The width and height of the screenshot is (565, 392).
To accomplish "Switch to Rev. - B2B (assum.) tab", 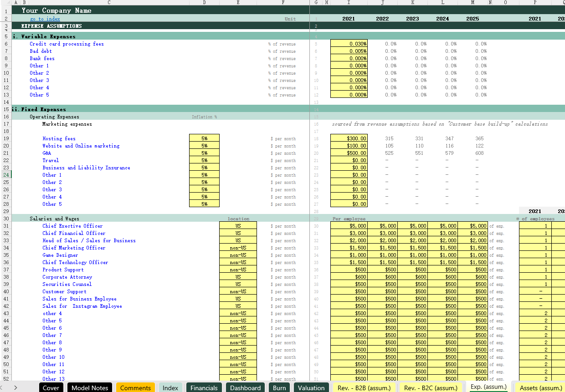I will 364,387.
